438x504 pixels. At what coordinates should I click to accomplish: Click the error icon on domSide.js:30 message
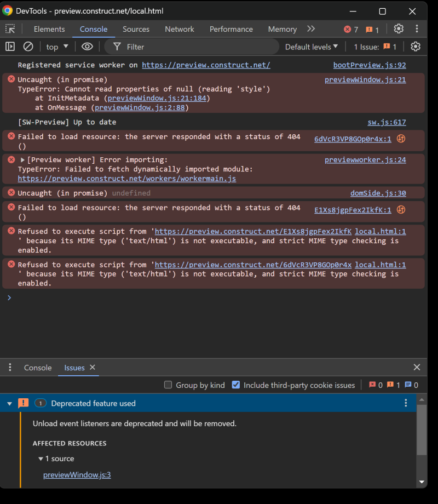click(11, 192)
